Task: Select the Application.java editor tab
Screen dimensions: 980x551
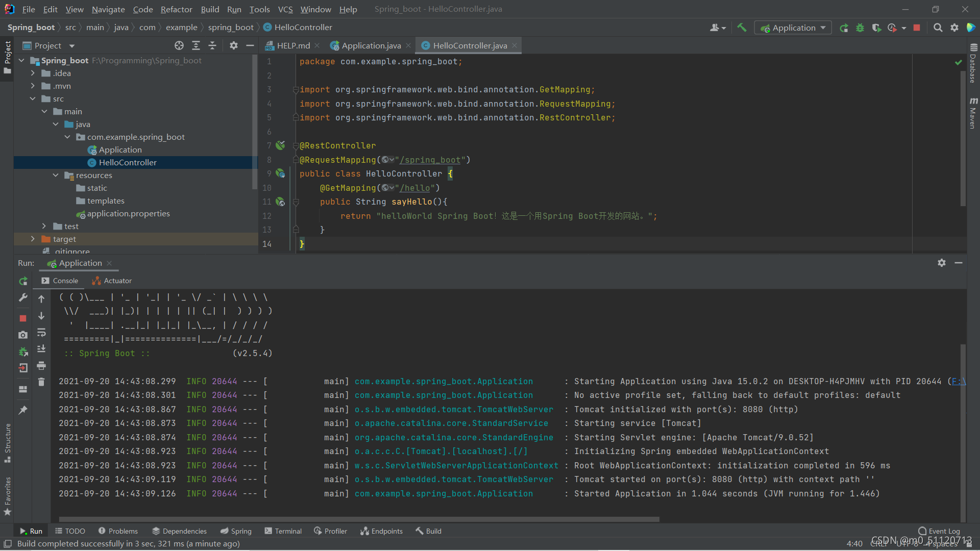Action: pos(370,45)
